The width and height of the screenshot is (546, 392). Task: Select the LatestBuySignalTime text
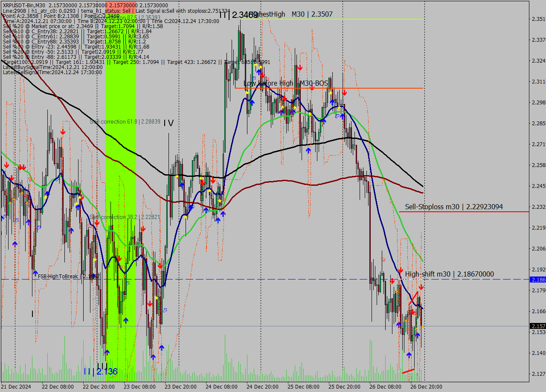52,67
